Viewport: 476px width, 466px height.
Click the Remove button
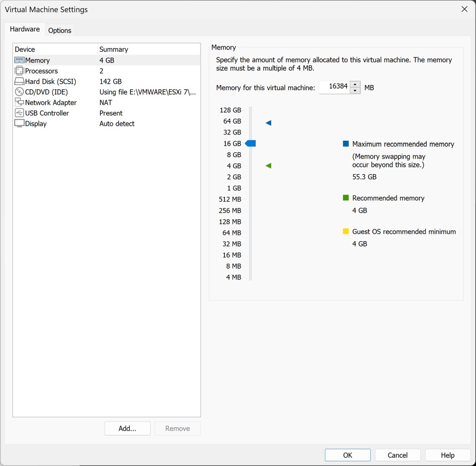(x=178, y=428)
